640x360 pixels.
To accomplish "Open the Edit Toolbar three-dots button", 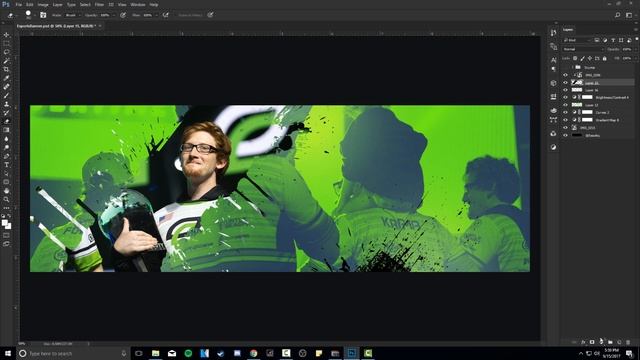I will click(7, 208).
